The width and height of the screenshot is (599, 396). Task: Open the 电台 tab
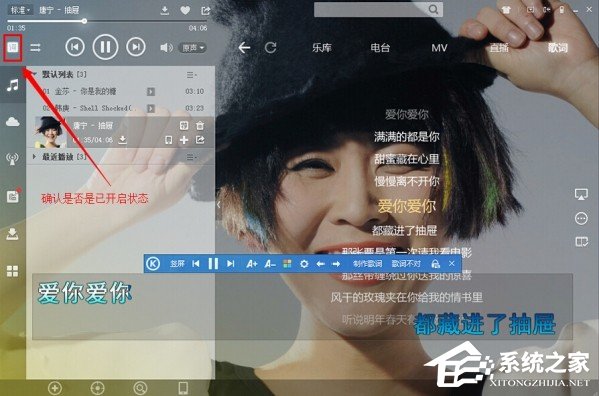pos(380,48)
